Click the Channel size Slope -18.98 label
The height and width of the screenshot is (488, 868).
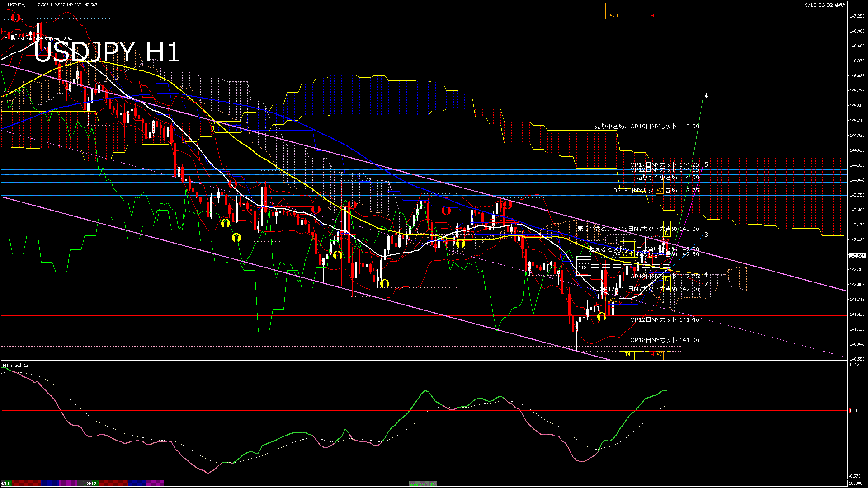point(38,39)
